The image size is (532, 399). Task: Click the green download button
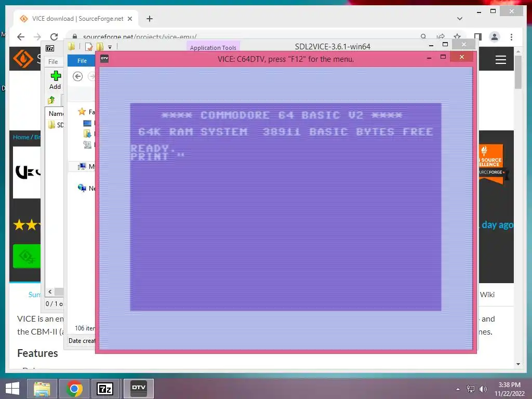click(26, 256)
